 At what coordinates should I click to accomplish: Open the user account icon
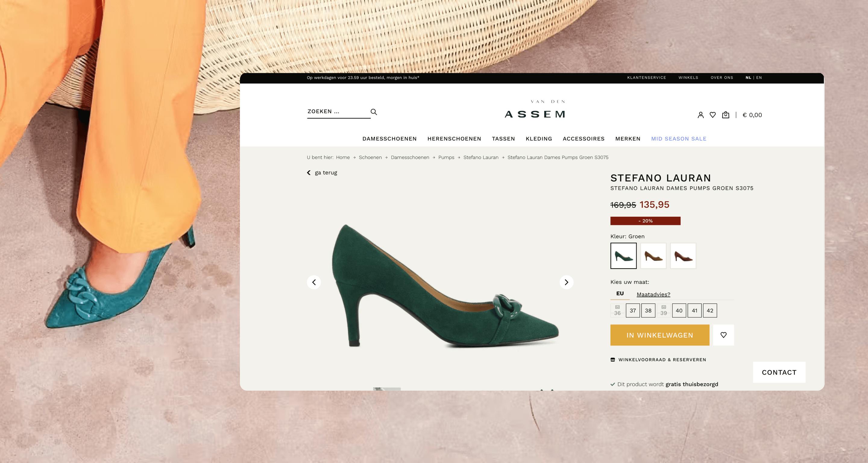700,115
